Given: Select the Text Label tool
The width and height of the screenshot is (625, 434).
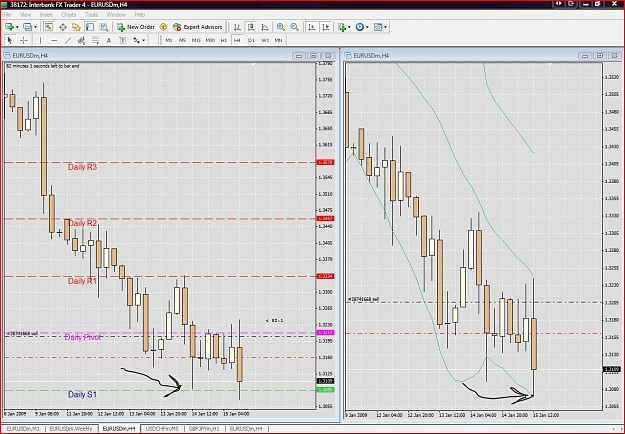Looking at the screenshot, I should [x=123, y=40].
